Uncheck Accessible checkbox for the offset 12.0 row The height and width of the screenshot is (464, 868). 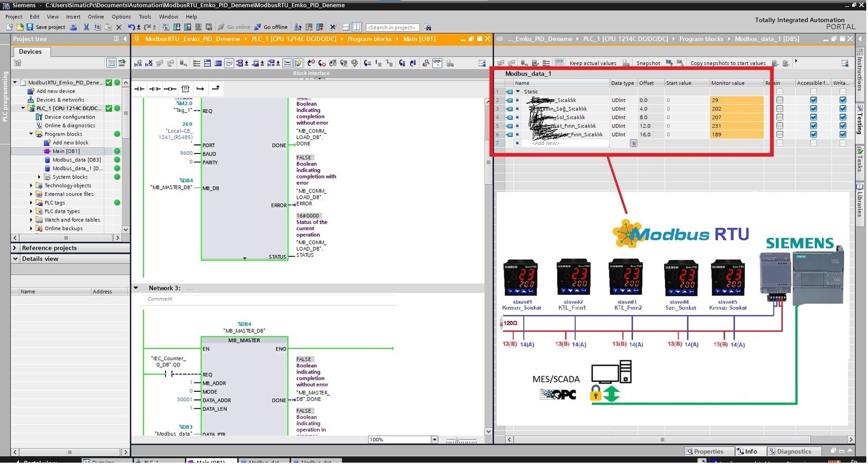(x=813, y=126)
